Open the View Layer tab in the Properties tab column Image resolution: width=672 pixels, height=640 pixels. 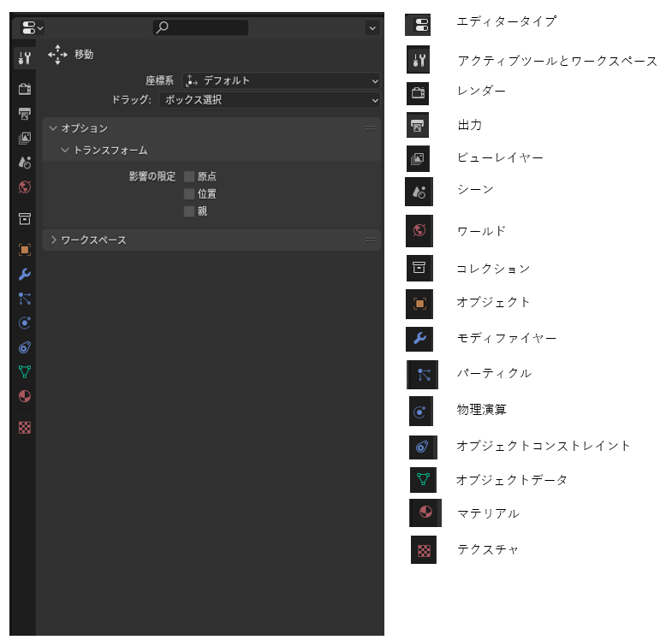click(x=25, y=138)
